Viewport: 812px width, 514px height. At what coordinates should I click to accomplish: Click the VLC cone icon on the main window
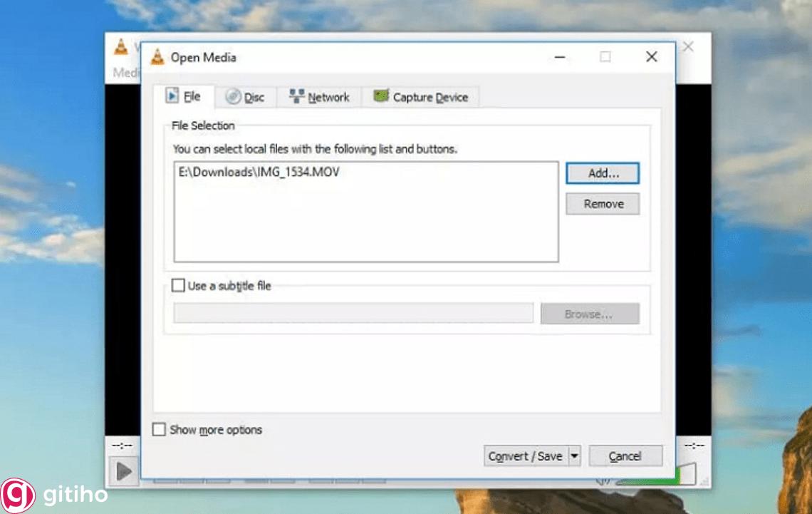[120, 47]
